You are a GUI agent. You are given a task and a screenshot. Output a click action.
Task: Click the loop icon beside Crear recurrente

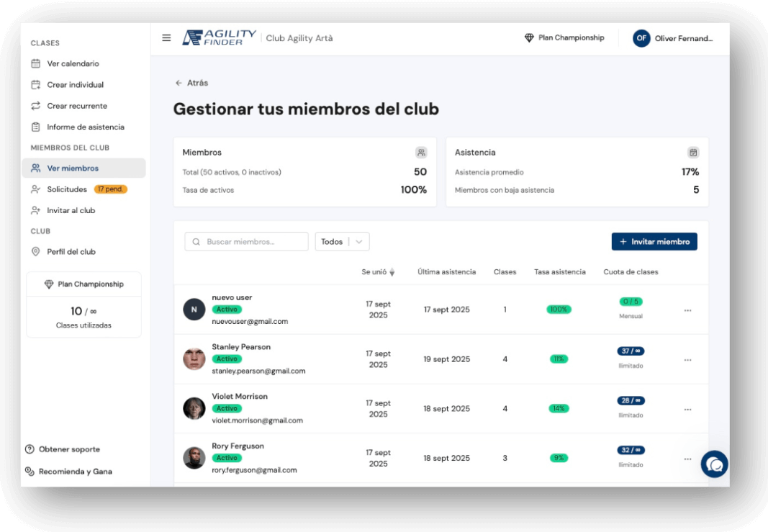coord(36,105)
